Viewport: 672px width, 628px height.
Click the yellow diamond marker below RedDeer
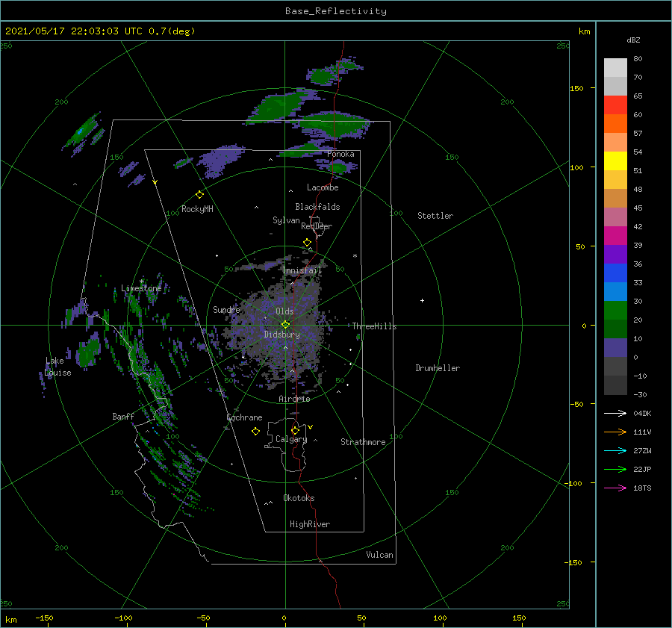(x=308, y=243)
